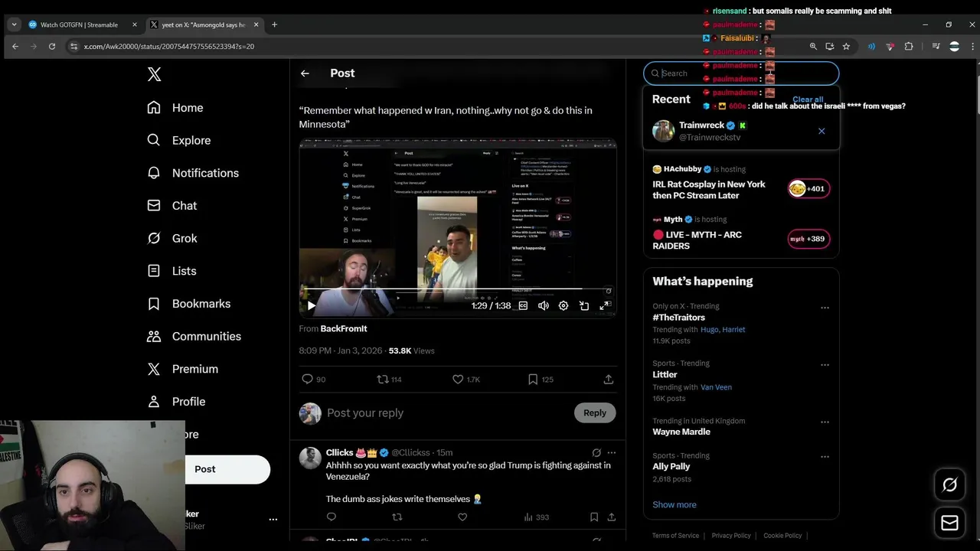Reload the browser page

coord(52,47)
